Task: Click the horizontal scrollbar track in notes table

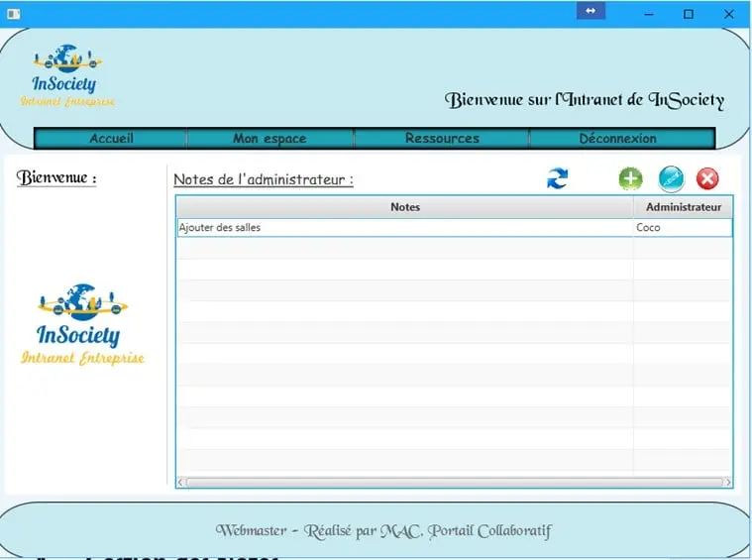Action: (x=455, y=483)
